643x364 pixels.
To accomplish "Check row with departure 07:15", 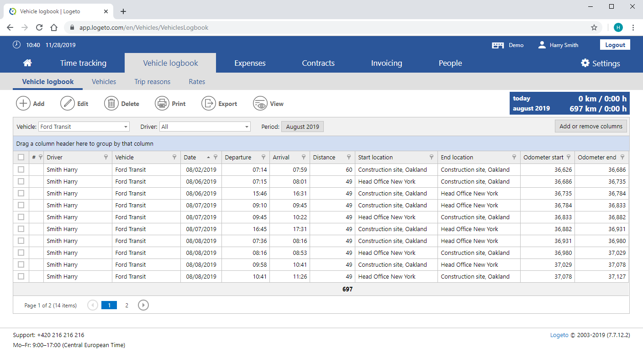I will tap(21, 181).
